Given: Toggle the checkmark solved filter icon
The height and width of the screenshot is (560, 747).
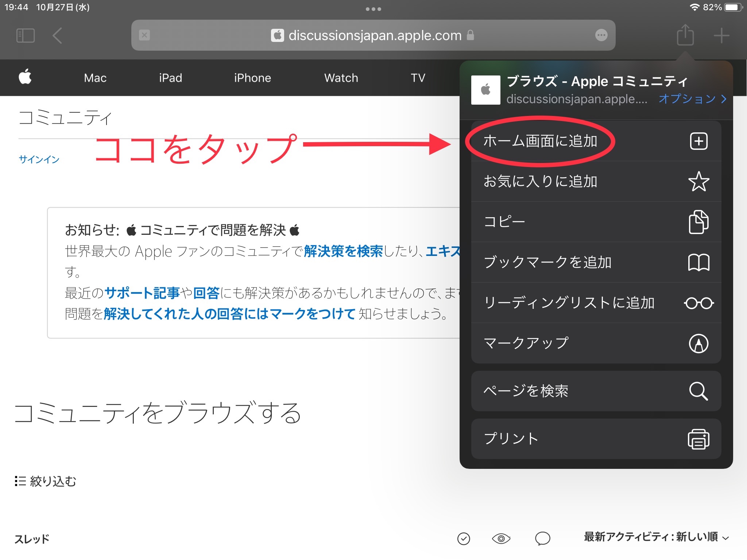Looking at the screenshot, I should click(x=464, y=538).
